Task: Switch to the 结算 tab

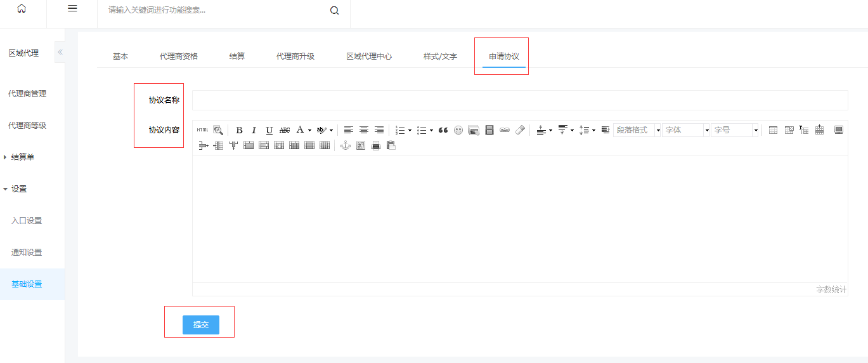Action: [237, 56]
